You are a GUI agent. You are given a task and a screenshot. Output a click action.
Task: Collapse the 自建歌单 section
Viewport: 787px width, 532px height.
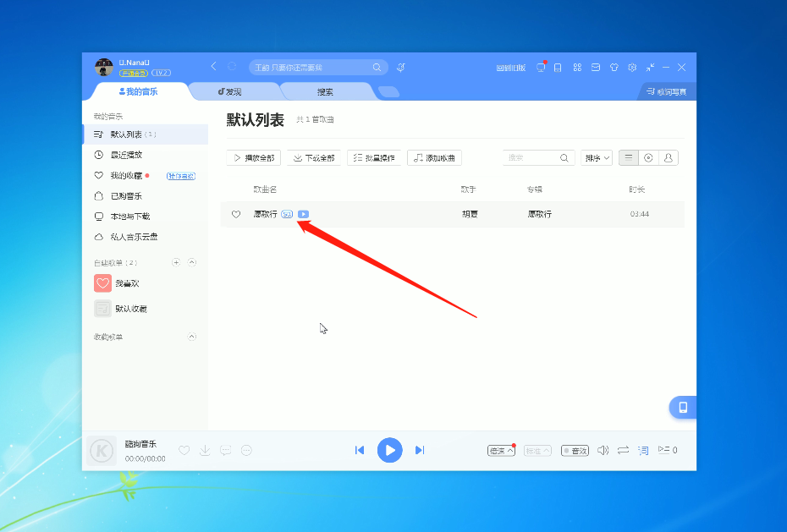192,262
